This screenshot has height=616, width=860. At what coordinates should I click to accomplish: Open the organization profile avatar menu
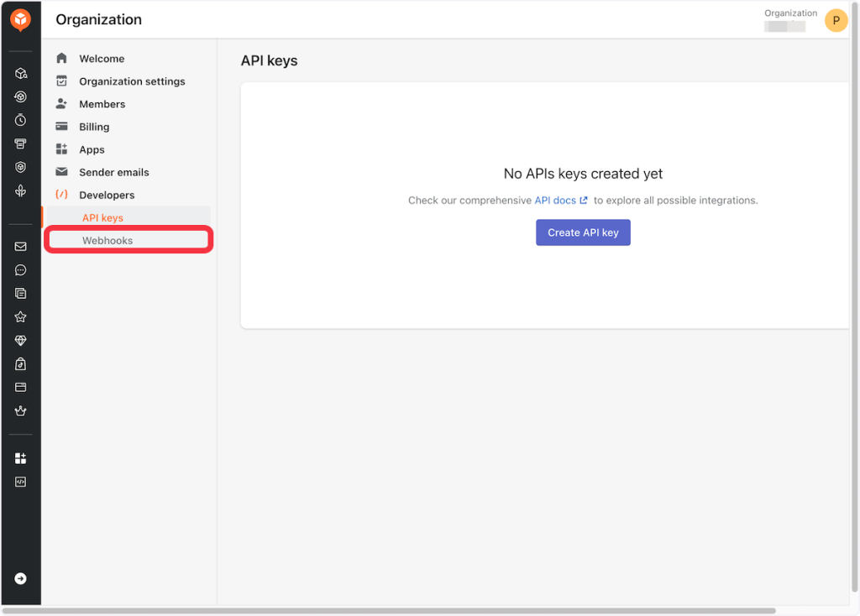[836, 20]
